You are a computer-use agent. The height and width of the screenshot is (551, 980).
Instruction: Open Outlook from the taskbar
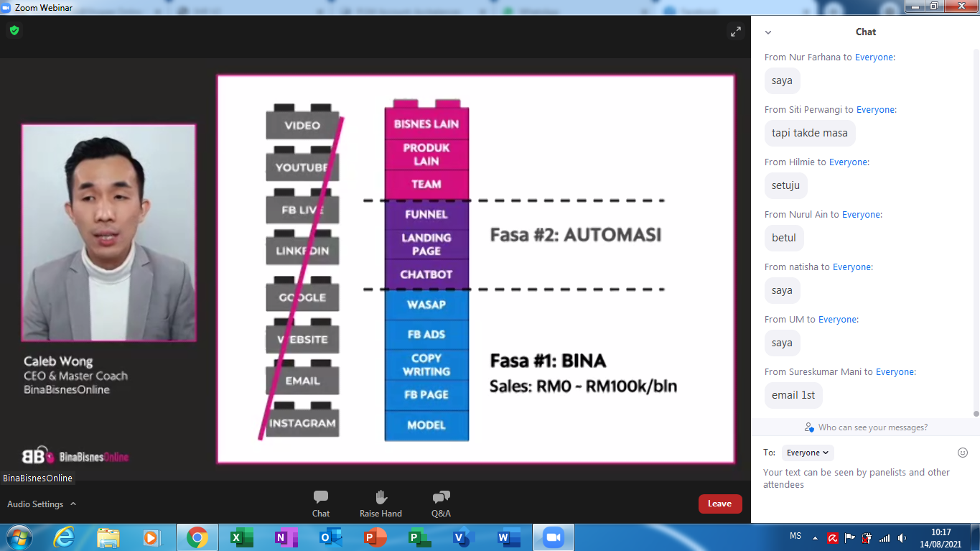[x=330, y=537]
